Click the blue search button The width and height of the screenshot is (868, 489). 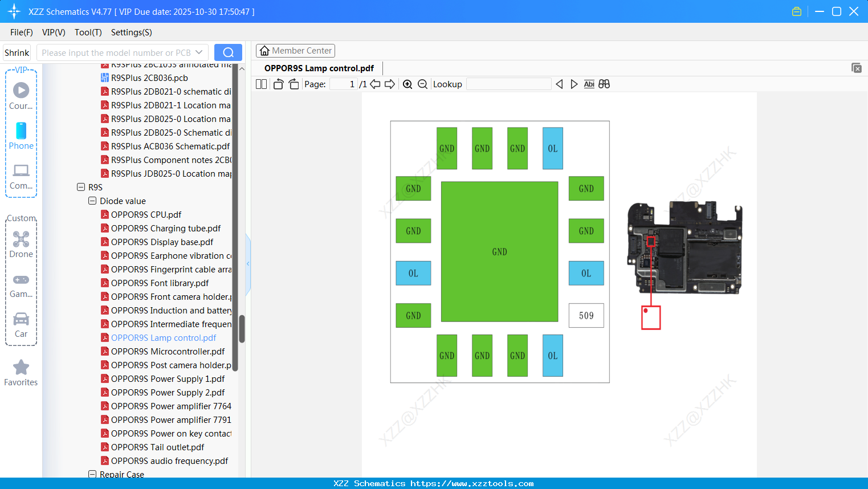click(228, 52)
